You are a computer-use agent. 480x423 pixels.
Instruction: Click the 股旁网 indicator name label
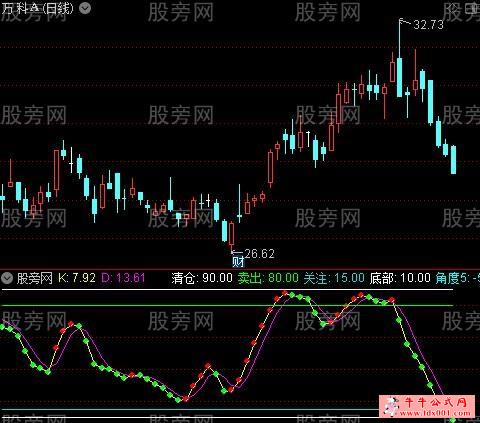[x=35, y=278]
